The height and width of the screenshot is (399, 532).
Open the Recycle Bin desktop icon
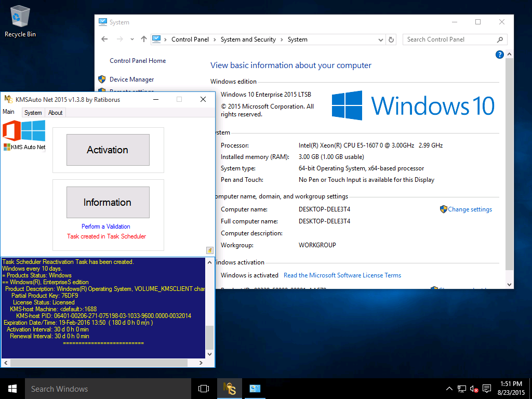tap(20, 21)
